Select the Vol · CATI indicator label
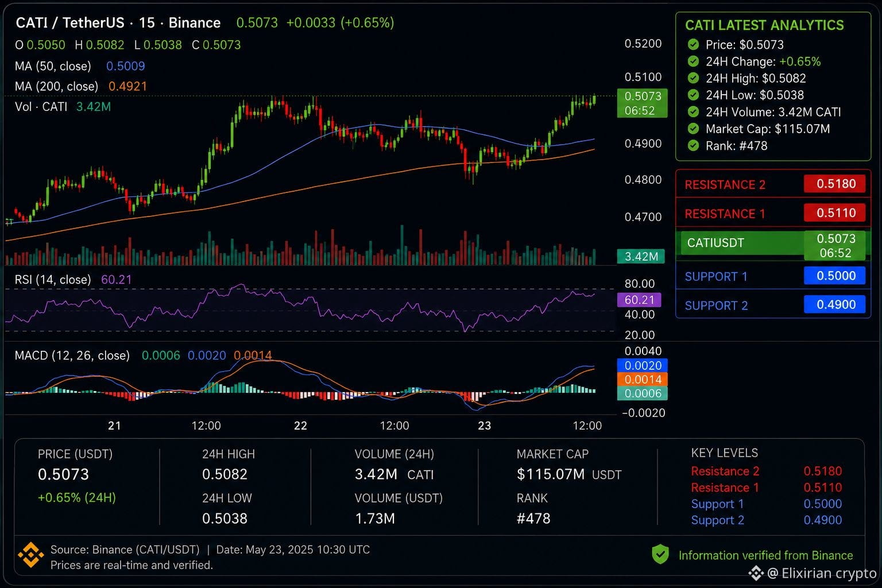This screenshot has height=588, width=882. pyautogui.click(x=41, y=107)
